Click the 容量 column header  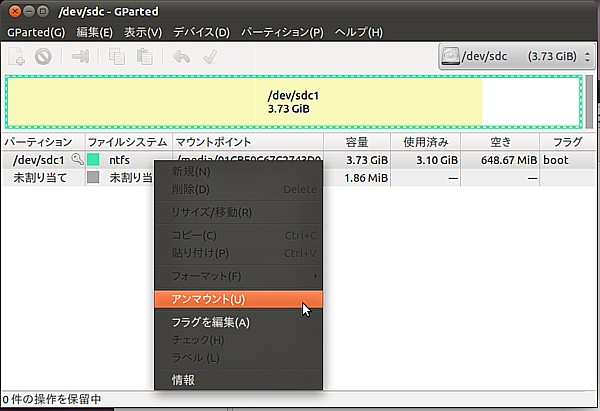[357, 142]
